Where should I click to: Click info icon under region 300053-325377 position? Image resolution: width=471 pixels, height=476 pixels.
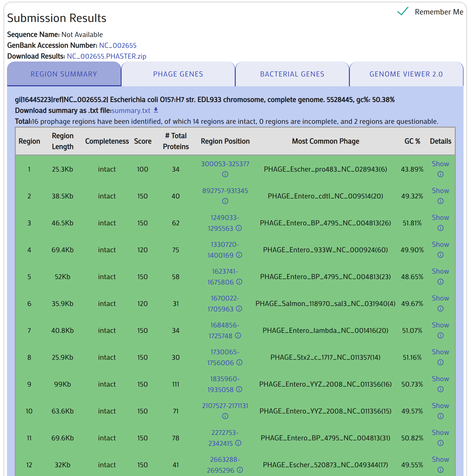tap(225, 174)
